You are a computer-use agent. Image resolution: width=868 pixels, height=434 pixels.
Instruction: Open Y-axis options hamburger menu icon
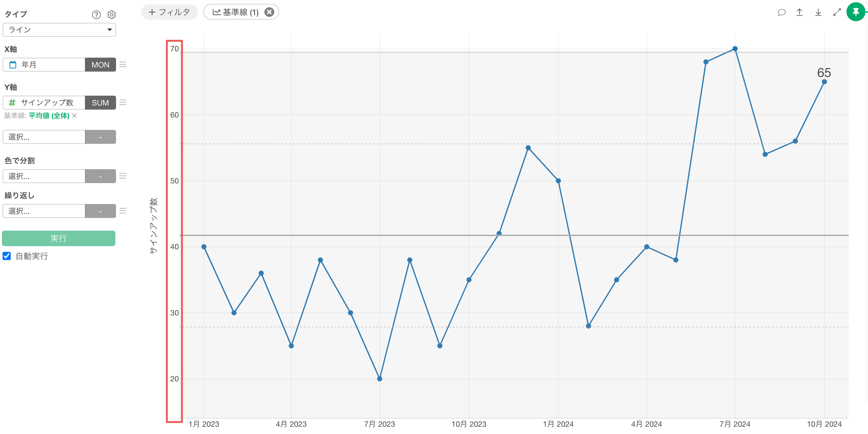pyautogui.click(x=123, y=102)
